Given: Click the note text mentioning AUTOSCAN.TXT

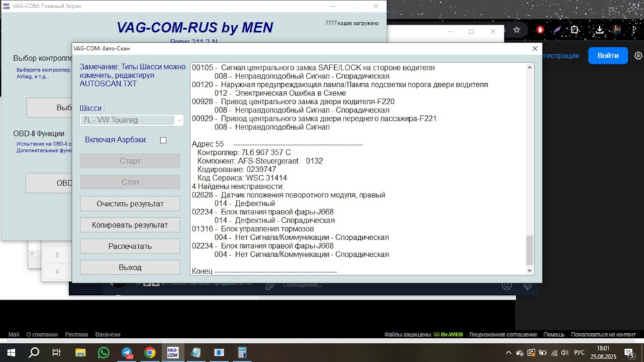Looking at the screenshot, I should [x=132, y=75].
